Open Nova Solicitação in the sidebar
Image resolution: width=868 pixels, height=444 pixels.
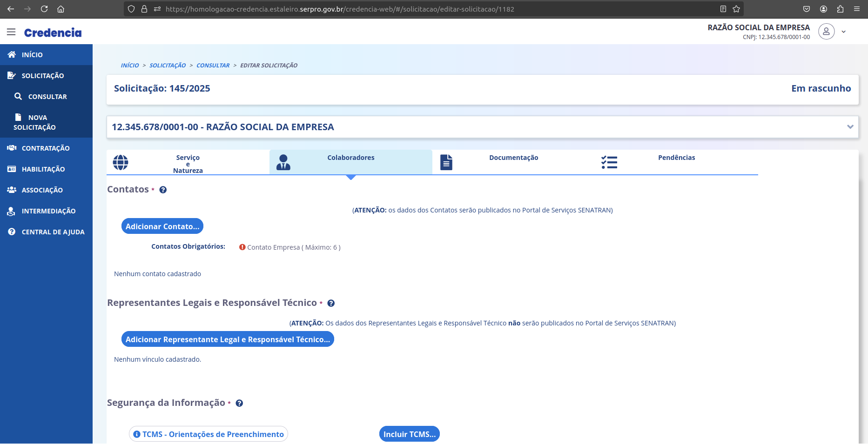tap(35, 122)
